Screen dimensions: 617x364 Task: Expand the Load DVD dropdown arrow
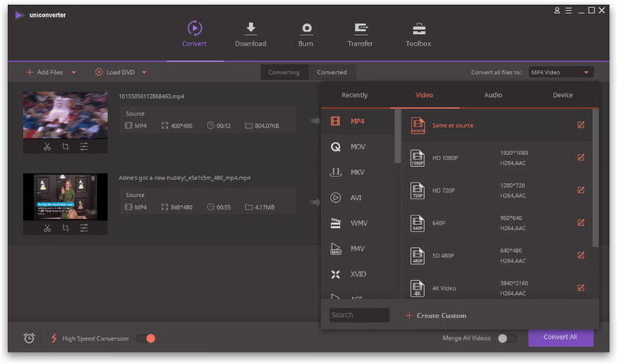coord(144,72)
